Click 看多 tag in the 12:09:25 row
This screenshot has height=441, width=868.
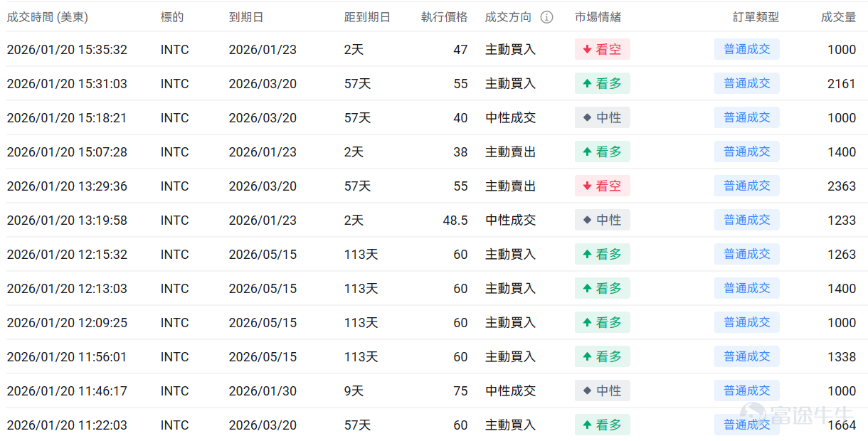click(x=603, y=322)
